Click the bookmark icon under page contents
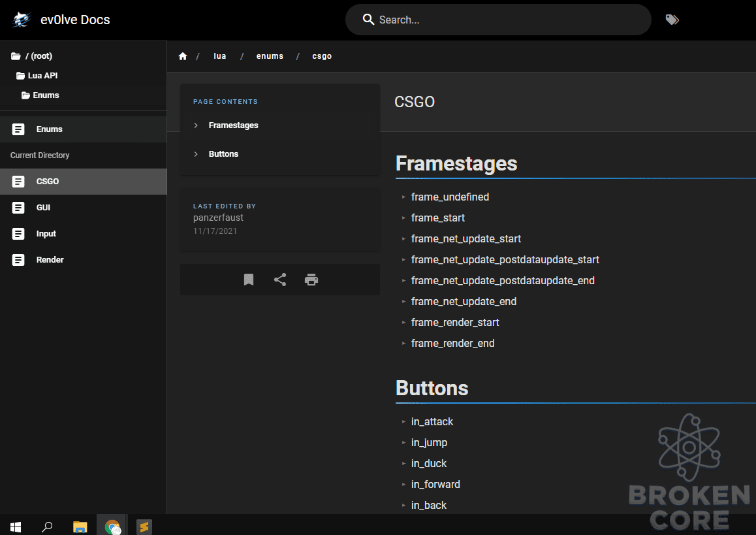The width and height of the screenshot is (756, 535). [x=249, y=280]
